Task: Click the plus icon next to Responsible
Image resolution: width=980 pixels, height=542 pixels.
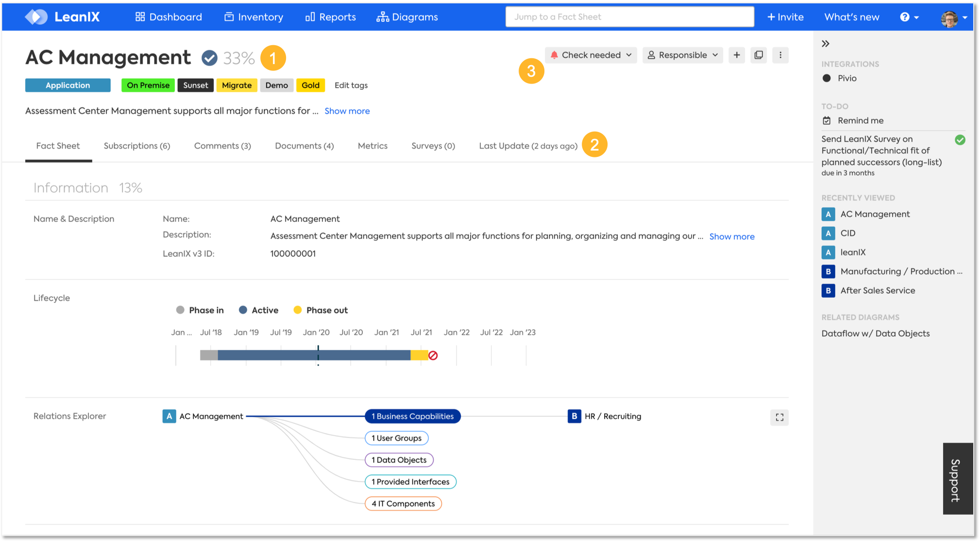Action: pyautogui.click(x=736, y=55)
